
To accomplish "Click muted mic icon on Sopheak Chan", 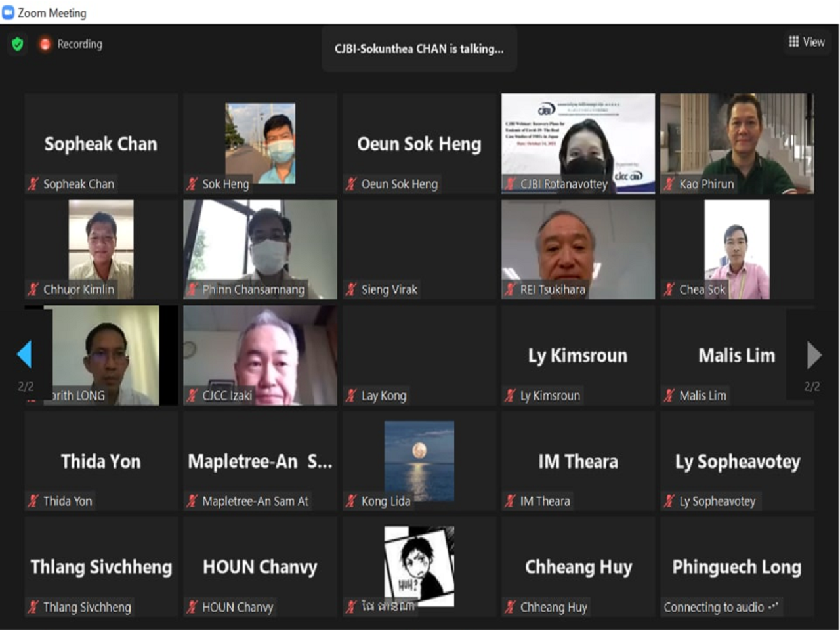I will (33, 184).
